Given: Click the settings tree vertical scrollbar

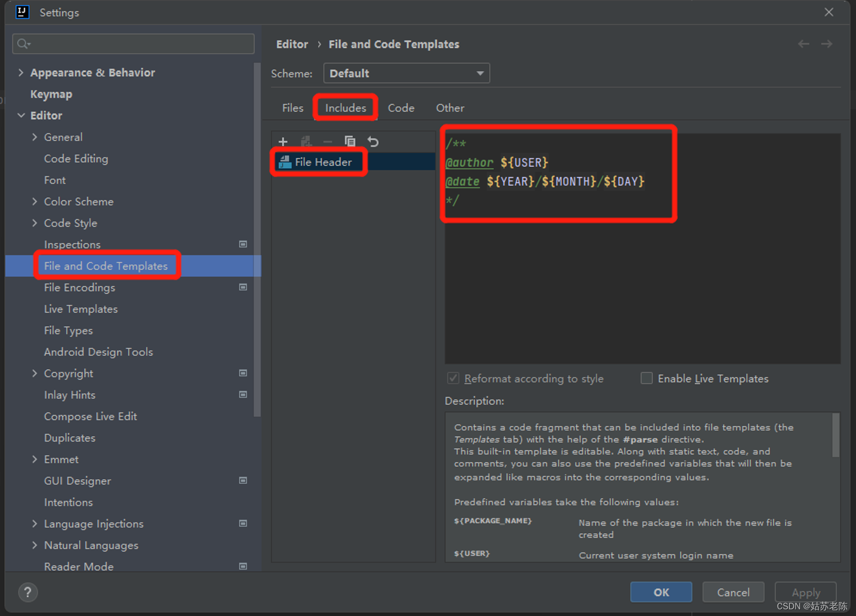Looking at the screenshot, I should point(257,240).
